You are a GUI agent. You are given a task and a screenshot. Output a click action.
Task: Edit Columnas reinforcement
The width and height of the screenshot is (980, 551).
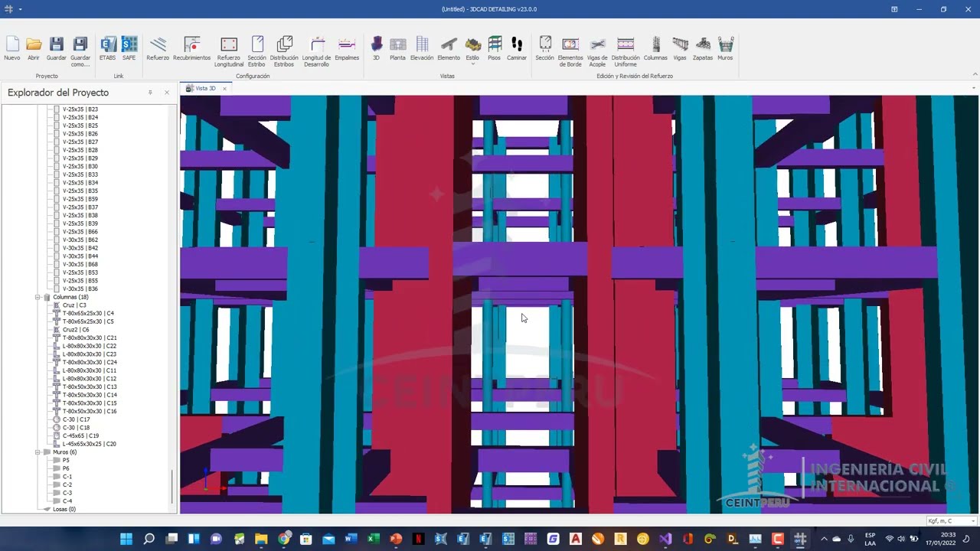(655, 49)
